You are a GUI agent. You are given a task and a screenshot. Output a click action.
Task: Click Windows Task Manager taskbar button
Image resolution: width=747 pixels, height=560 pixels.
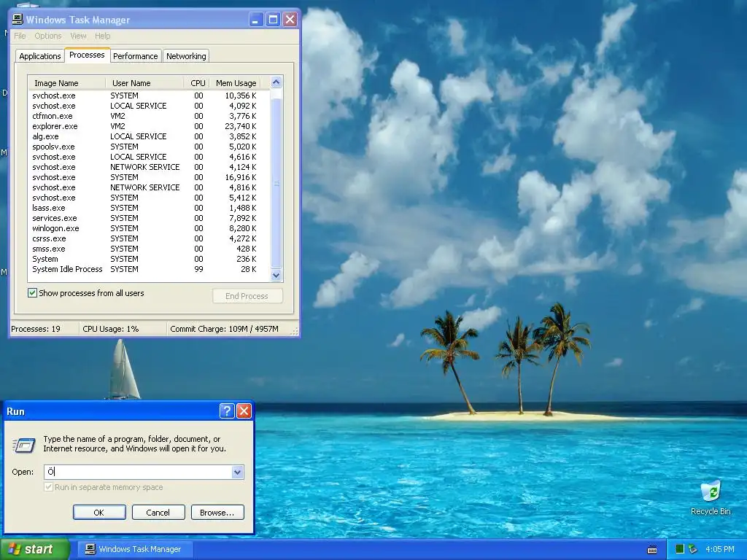coord(135,549)
